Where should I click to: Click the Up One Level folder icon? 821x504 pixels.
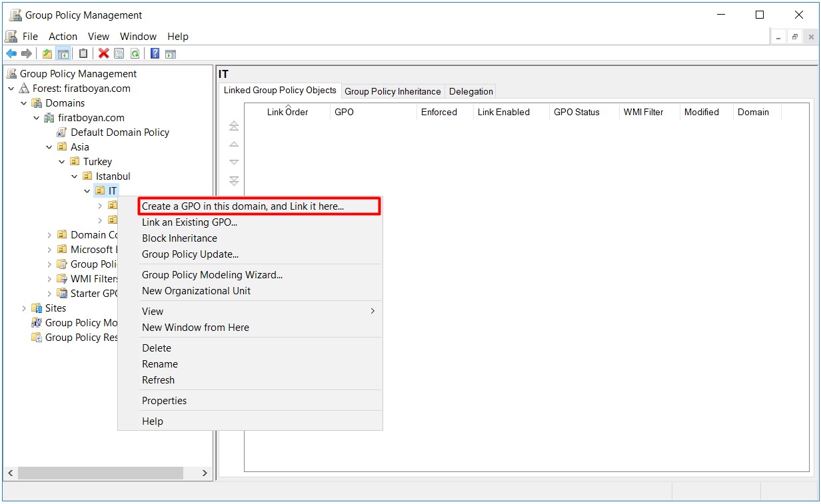tap(47, 54)
